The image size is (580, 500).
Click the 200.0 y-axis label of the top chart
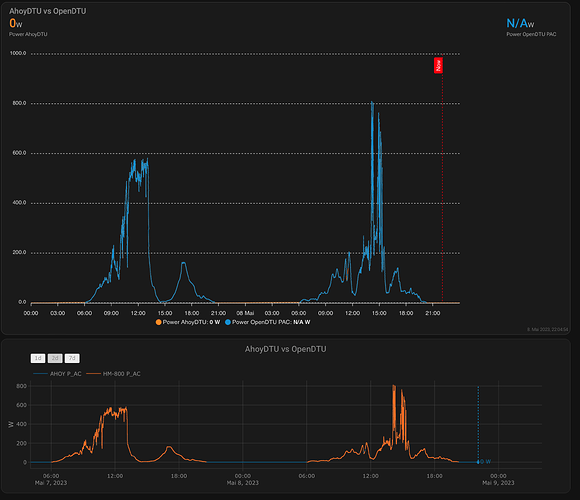pos(19,253)
